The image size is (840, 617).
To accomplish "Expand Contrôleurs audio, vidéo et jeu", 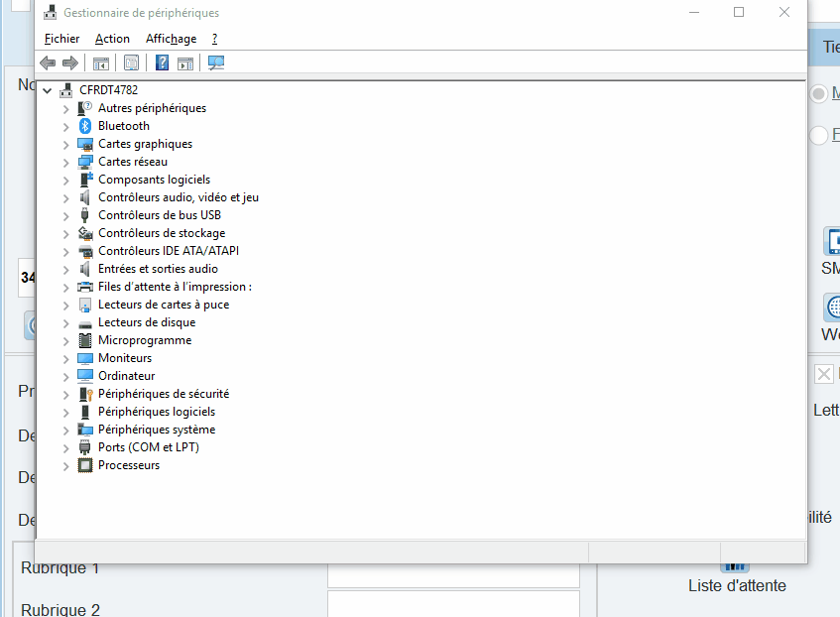I will coord(65,198).
